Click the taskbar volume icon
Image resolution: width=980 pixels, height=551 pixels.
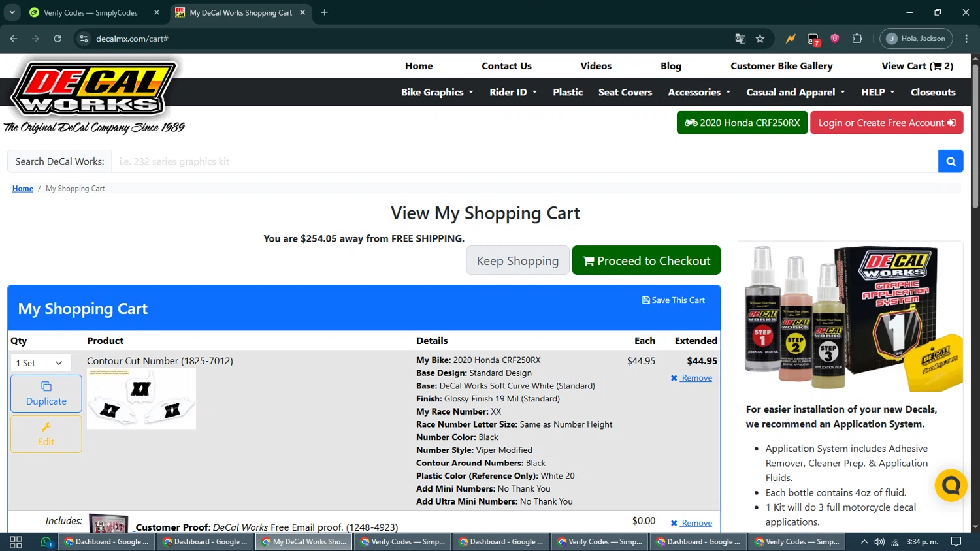click(x=879, y=542)
